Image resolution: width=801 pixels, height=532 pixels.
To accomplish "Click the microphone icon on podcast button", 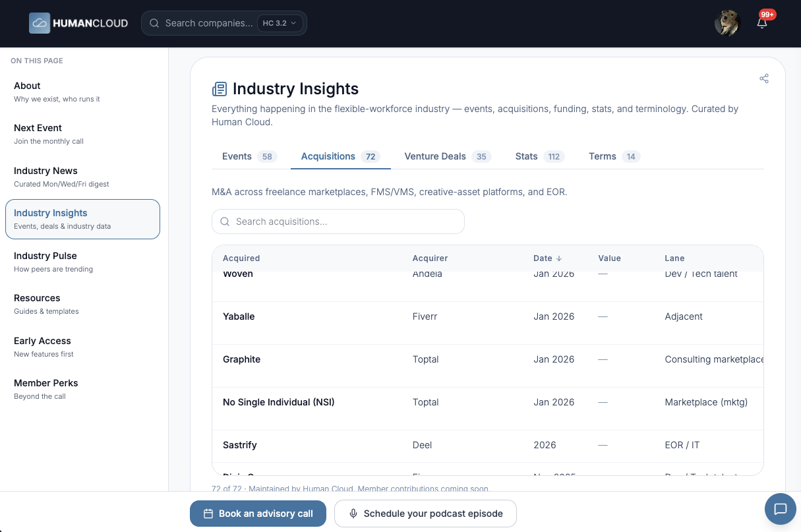I will tap(353, 514).
